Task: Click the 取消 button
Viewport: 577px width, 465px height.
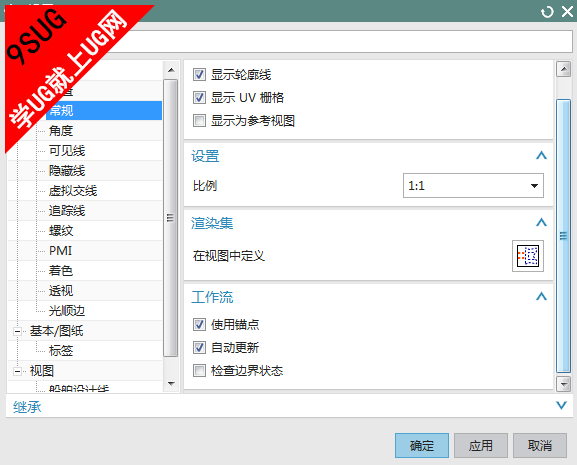Action: [x=540, y=446]
